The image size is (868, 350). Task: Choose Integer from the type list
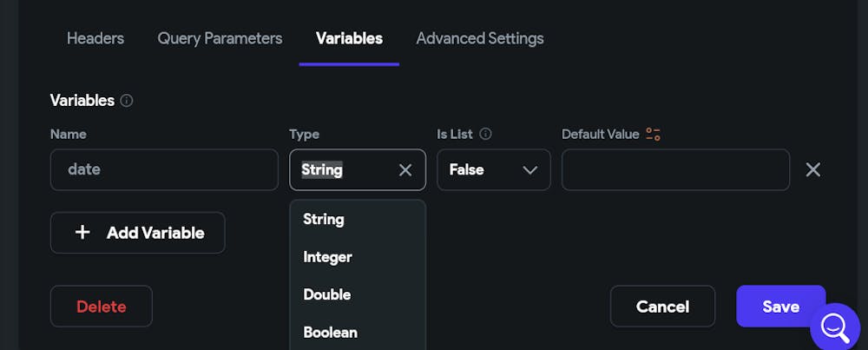327,257
